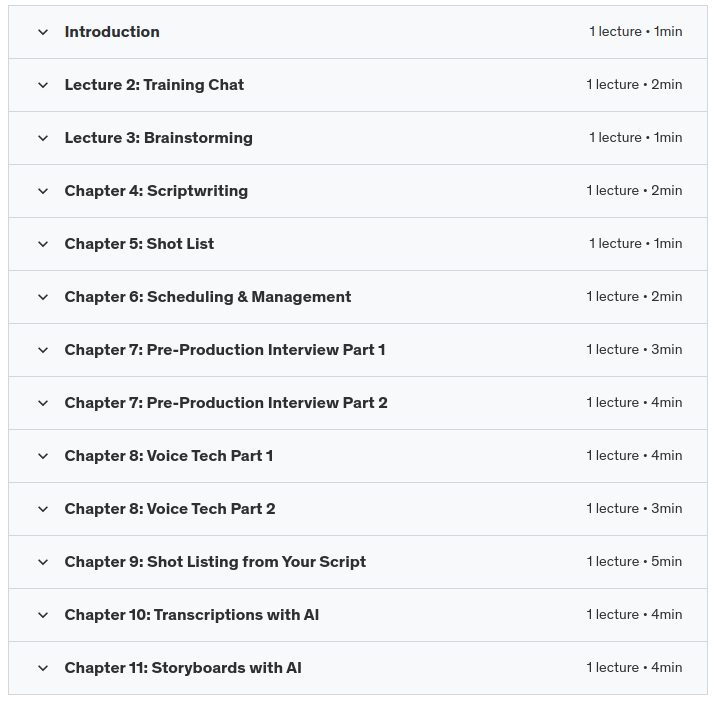Click chevron next to Lecture 3: Brainstorming
This screenshot has width=718, height=701.
pos(43,138)
